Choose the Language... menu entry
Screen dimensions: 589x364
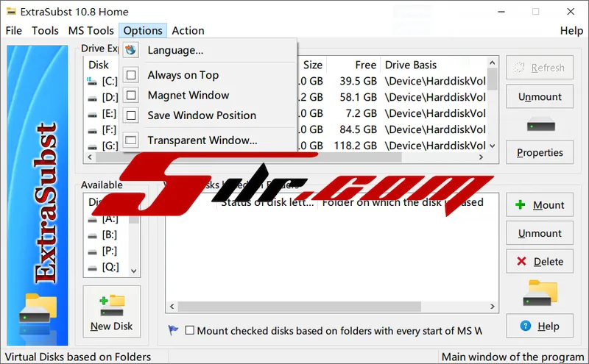[175, 50]
